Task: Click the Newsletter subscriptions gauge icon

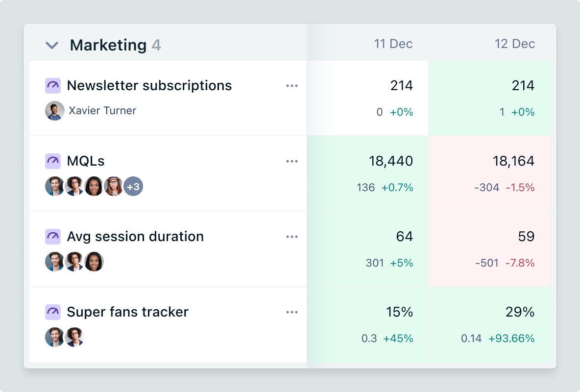Action: [53, 86]
